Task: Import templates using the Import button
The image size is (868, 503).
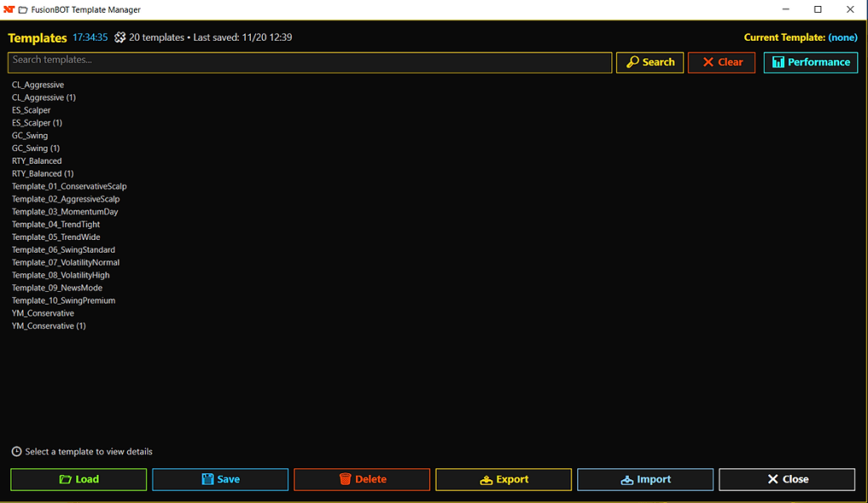Action: pos(645,479)
